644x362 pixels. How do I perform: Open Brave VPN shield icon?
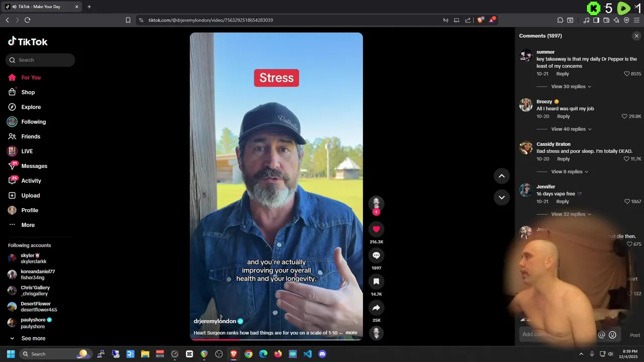coord(626,20)
